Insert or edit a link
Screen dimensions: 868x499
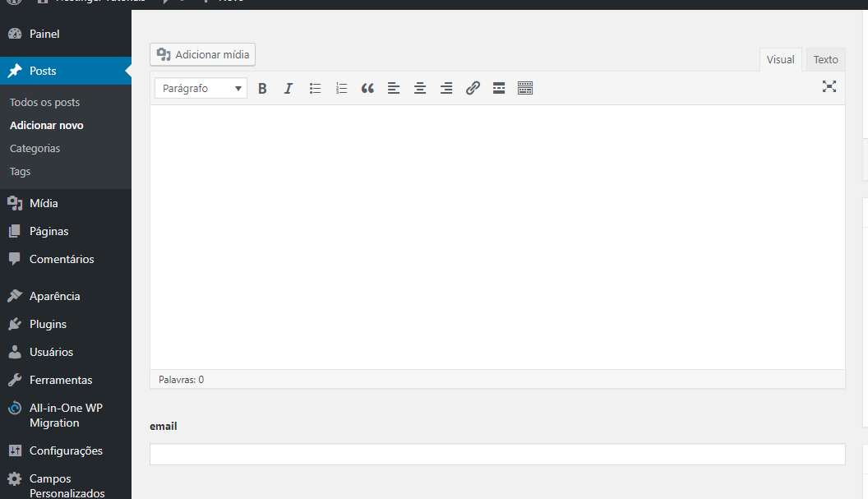pos(473,88)
